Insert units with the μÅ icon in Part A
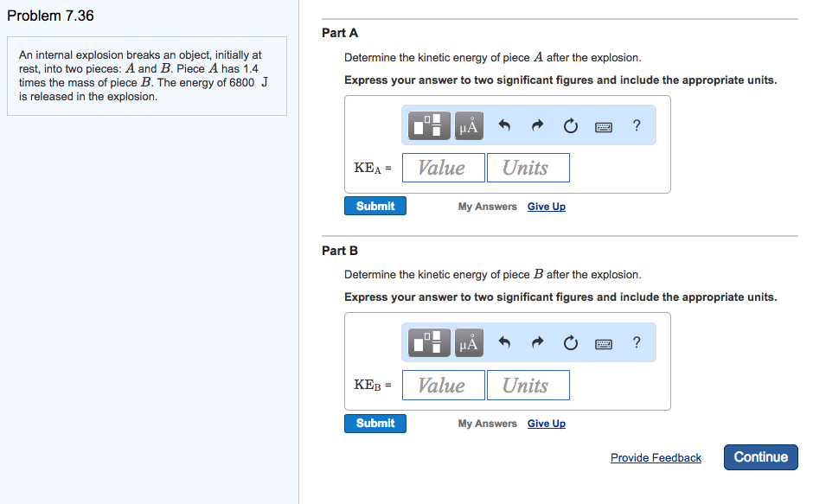This screenshot has width=813, height=504. point(468,124)
